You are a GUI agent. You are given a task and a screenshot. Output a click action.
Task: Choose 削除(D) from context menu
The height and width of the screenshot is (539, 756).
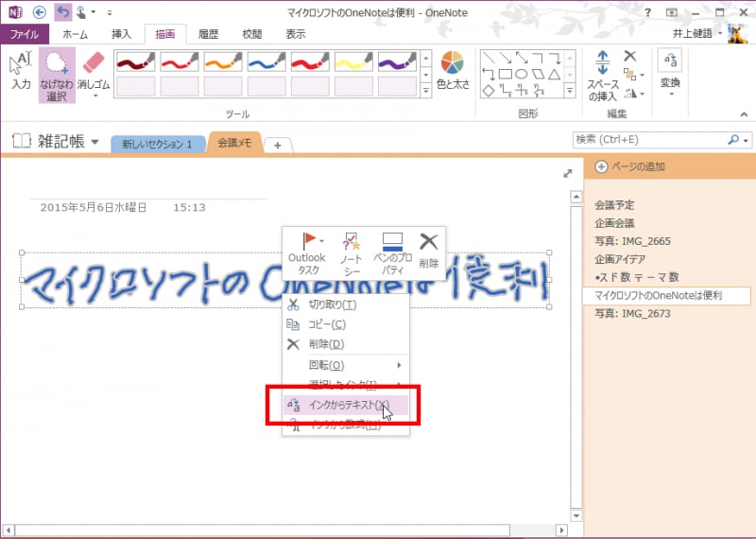346,344
